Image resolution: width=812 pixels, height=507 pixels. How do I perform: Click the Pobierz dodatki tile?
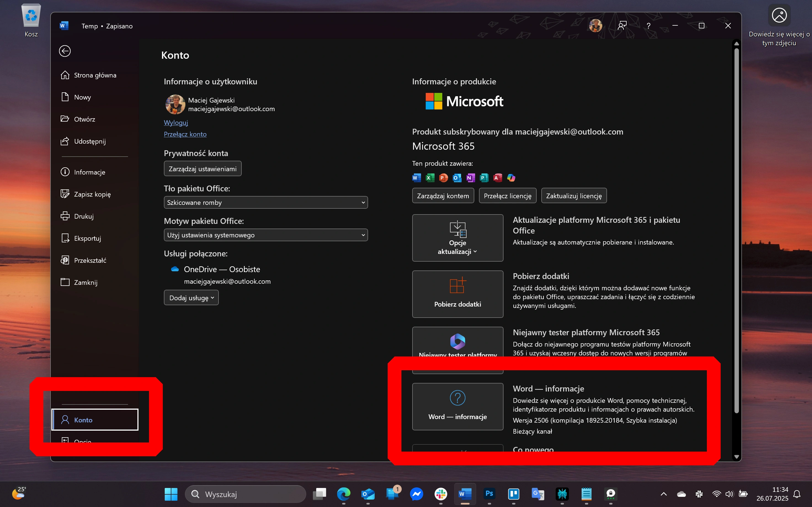tap(458, 294)
